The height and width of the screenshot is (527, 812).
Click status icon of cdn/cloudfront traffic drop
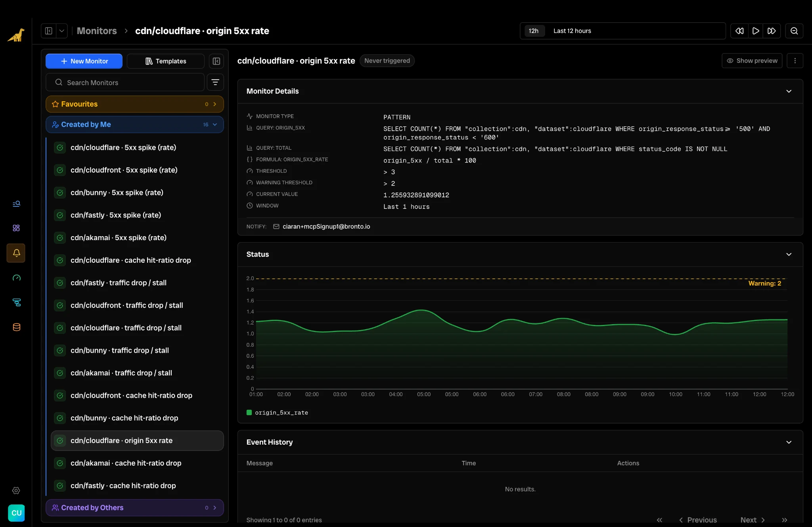click(60, 306)
